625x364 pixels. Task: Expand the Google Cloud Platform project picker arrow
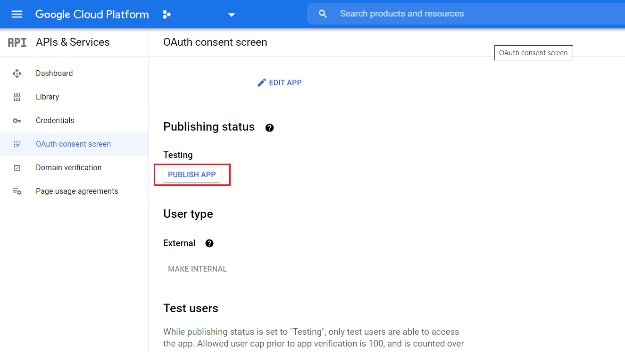click(231, 15)
